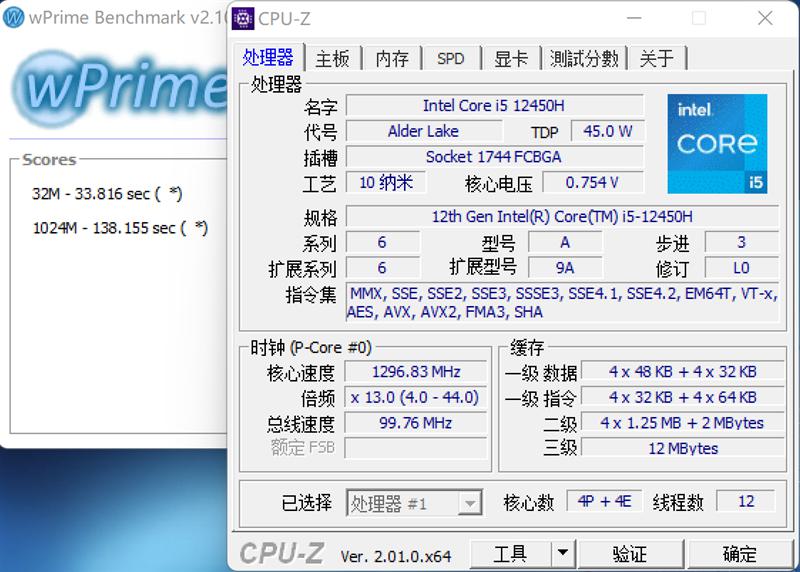Click the wPrime 32M score of 33.816 sec
Image resolution: width=800 pixels, height=572 pixels.
107,194
